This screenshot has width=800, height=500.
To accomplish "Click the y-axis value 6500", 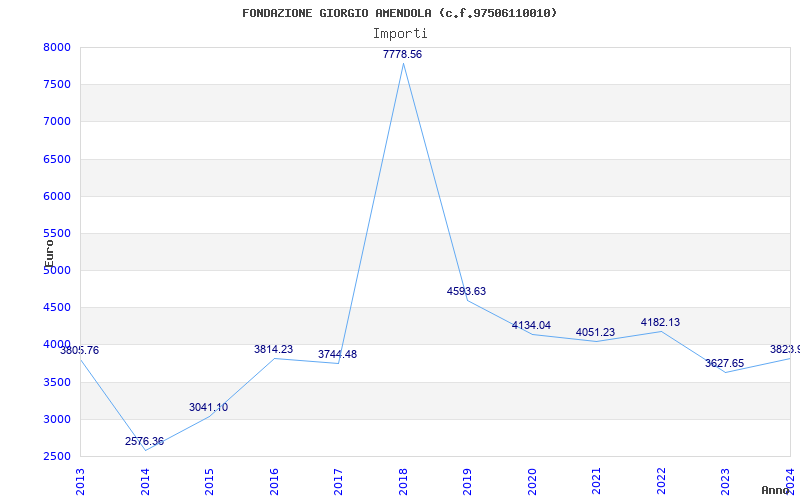I will (x=57, y=159).
